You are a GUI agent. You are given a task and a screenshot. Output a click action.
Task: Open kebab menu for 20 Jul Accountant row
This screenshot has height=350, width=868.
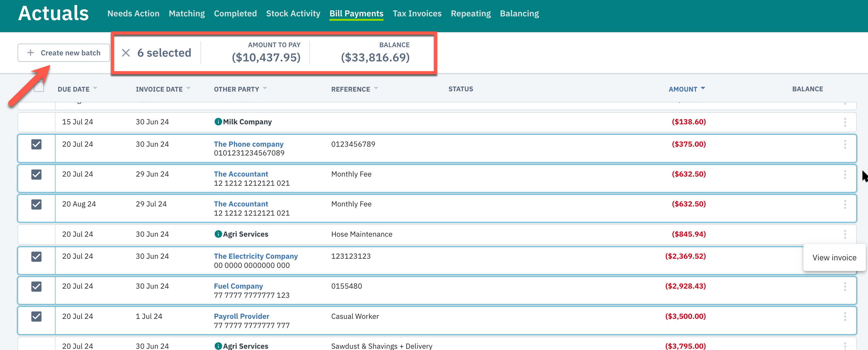[x=845, y=174]
